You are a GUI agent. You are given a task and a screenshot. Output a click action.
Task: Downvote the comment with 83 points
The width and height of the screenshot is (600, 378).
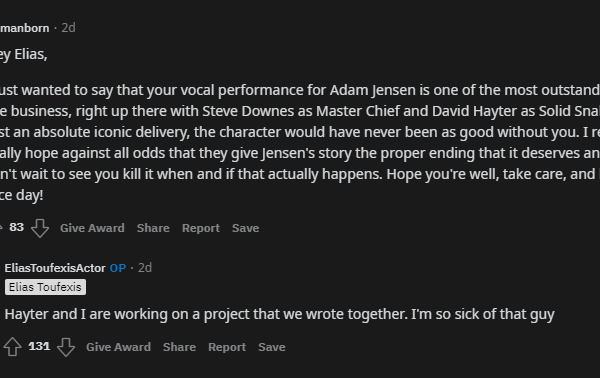tap(40, 228)
